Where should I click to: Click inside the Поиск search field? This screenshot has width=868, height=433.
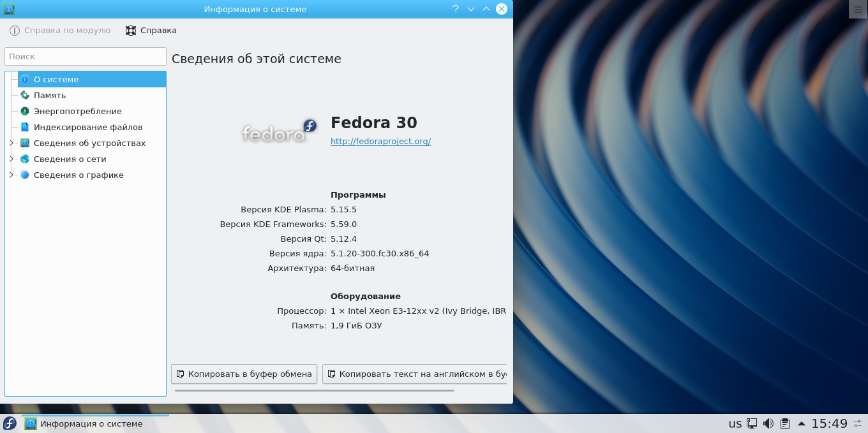pos(85,56)
